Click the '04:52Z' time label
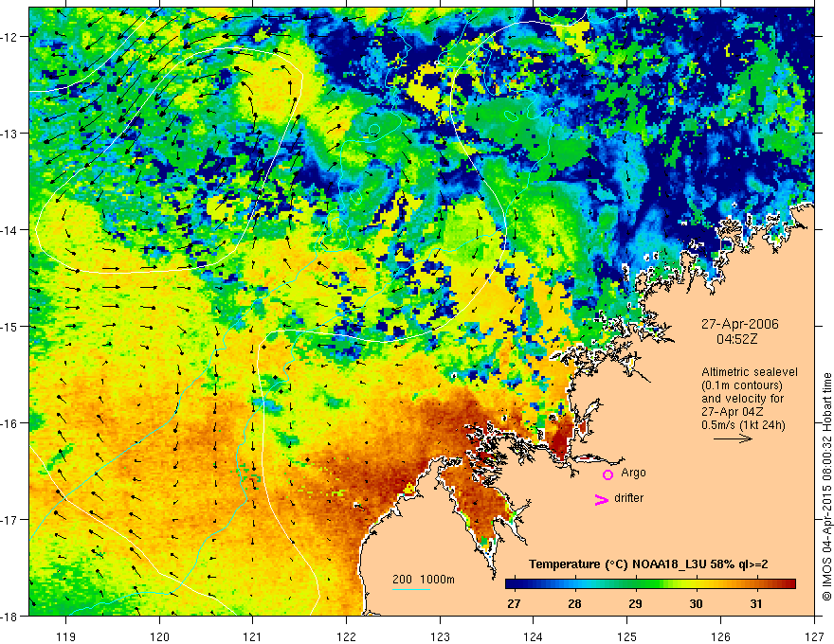The height and width of the screenshot is (644, 834). point(736,339)
